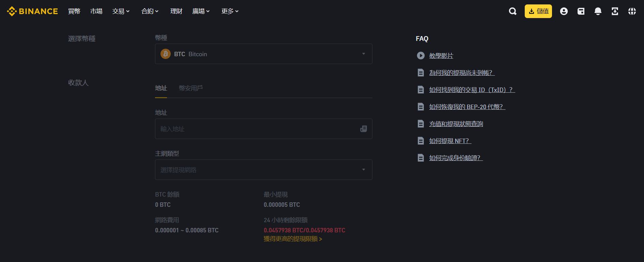Expand the 交易 menu
The image size is (644, 262).
pos(121,11)
